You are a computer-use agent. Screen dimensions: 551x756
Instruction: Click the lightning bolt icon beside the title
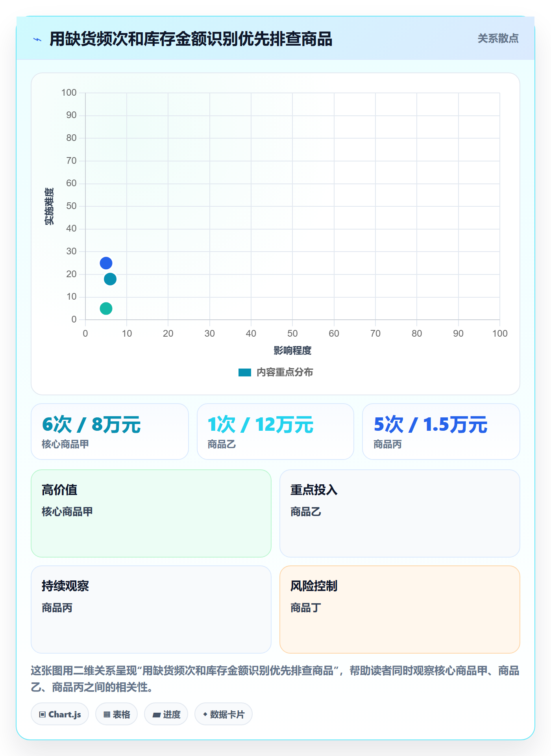coord(37,39)
